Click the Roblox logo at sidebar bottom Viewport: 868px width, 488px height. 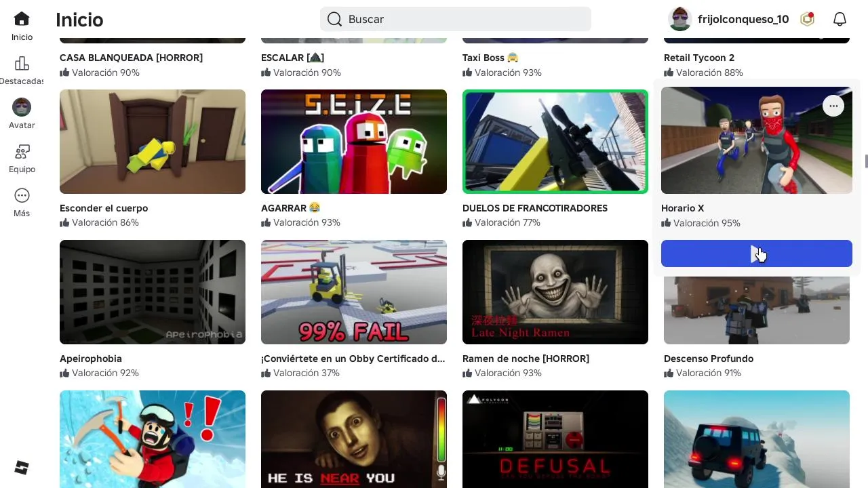point(22,468)
